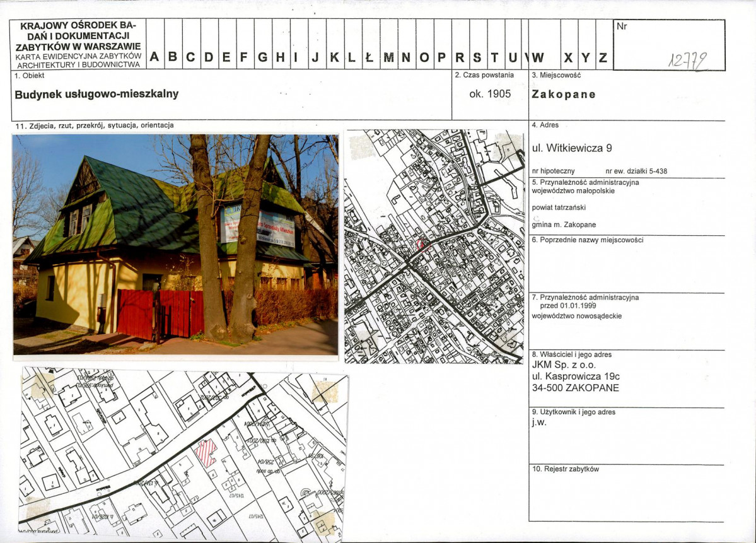Screen dimensions: 756x543
Task: Open the detailed site plan at bottom left
Action: click(x=183, y=453)
